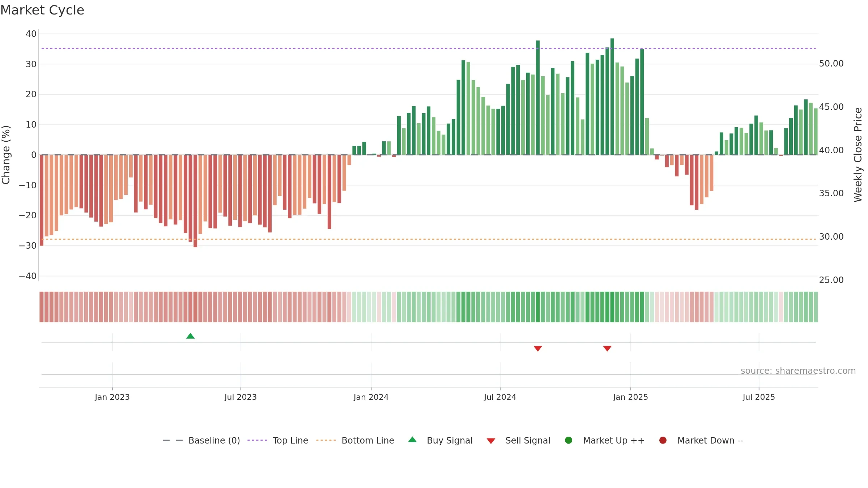Screen dimensions: 868x488
Task: Toggle the Bottom Line legend entry
Action: (x=355, y=440)
